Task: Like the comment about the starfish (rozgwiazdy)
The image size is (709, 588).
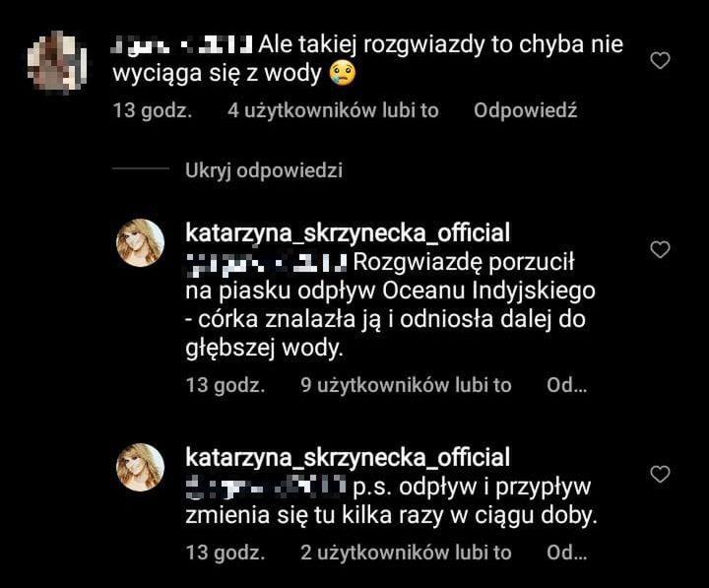Action: pos(660,61)
